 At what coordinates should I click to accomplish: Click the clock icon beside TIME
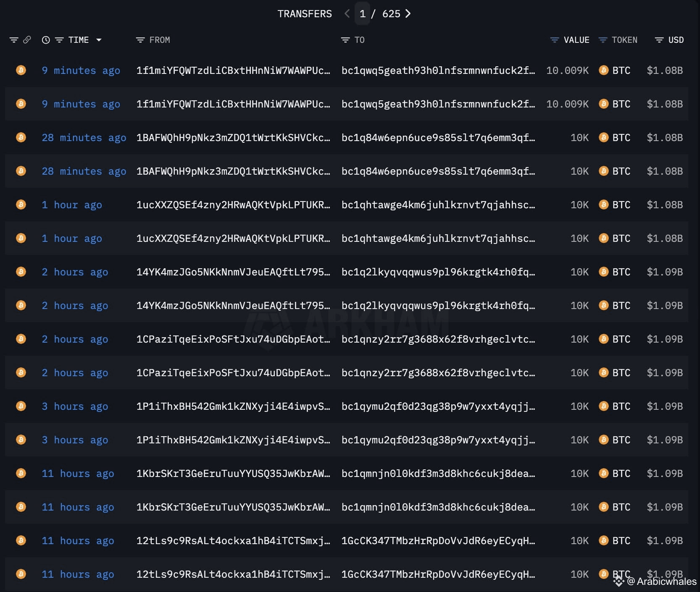(x=46, y=40)
